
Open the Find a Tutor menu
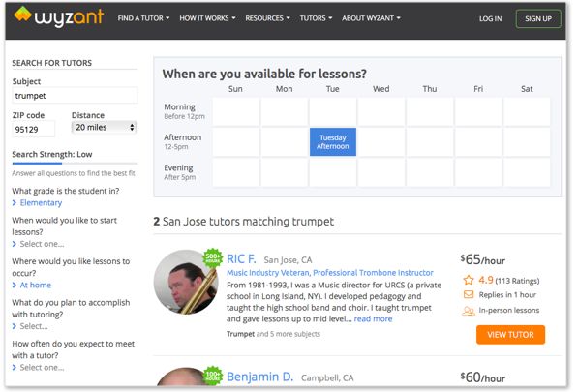pyautogui.click(x=143, y=18)
